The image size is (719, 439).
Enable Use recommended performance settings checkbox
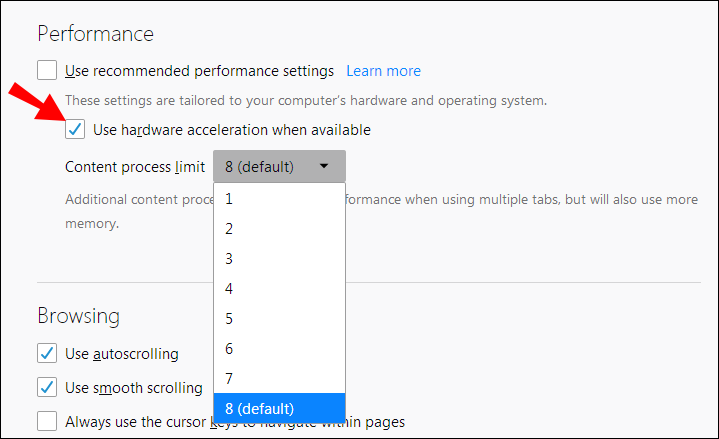pyautogui.click(x=47, y=71)
